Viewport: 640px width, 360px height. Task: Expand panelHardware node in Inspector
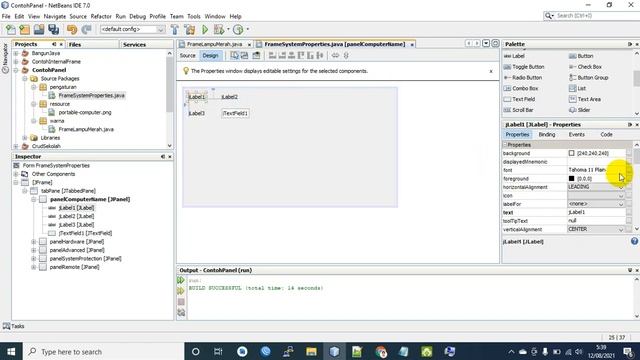click(x=34, y=242)
